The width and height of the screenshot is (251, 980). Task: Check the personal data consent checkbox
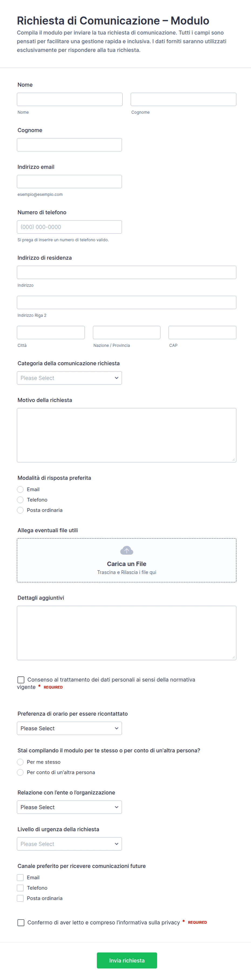pos(21,679)
